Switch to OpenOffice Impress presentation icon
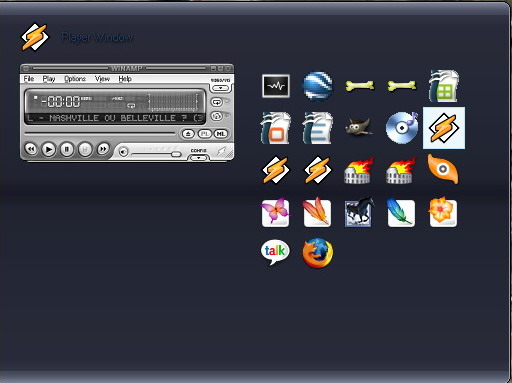Image resolution: width=512 pixels, height=383 pixels. pyautogui.click(x=275, y=128)
